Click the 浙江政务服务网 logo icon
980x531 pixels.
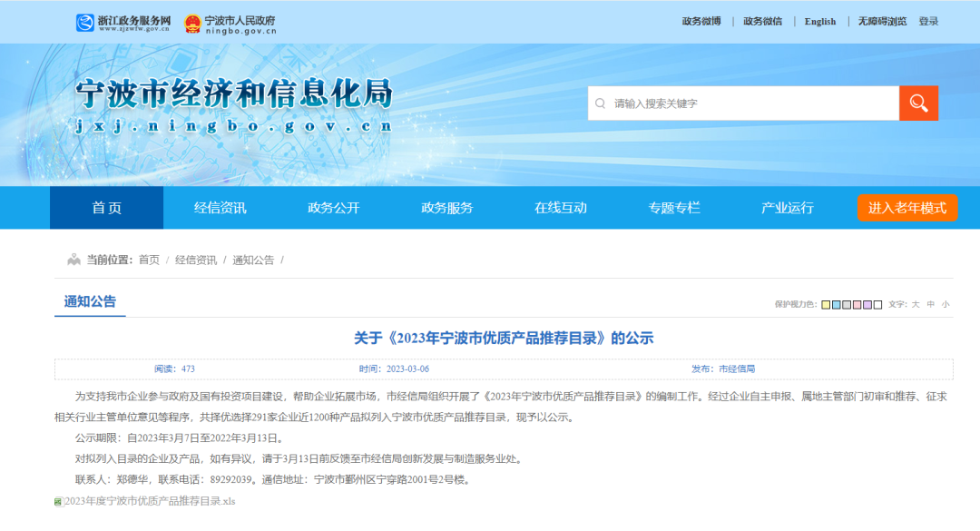pyautogui.click(x=84, y=23)
